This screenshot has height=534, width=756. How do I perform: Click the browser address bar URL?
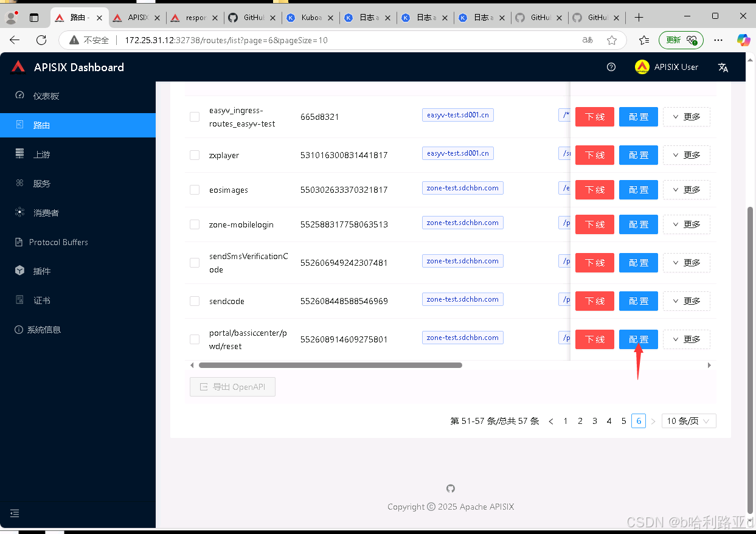(226, 40)
